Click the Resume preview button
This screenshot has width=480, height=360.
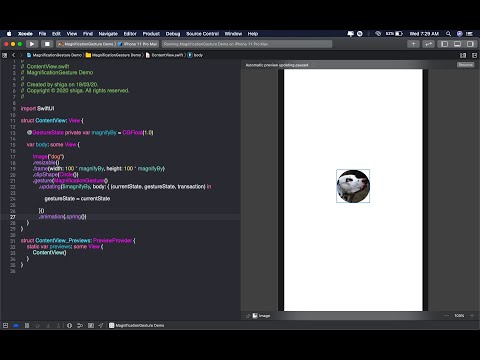pyautogui.click(x=465, y=65)
